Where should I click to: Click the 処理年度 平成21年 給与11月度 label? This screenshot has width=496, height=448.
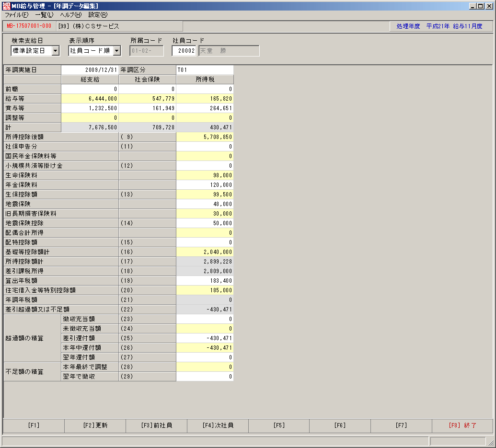439,26
